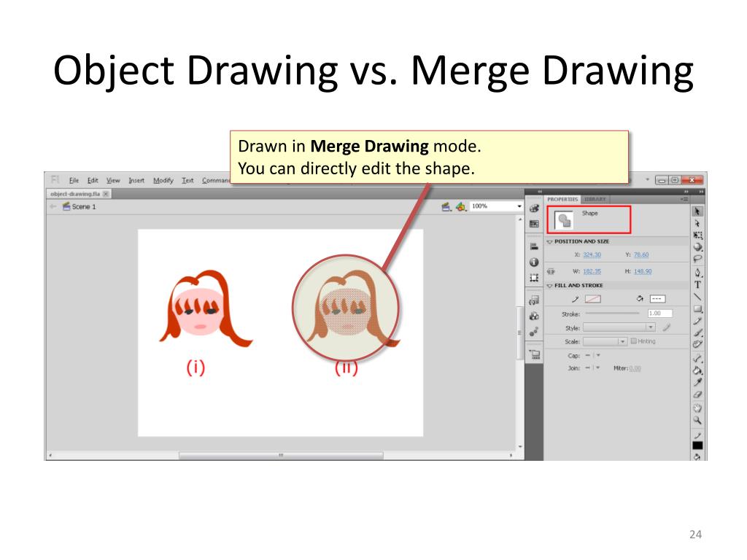Select the Paint Bucket tool

[697, 370]
